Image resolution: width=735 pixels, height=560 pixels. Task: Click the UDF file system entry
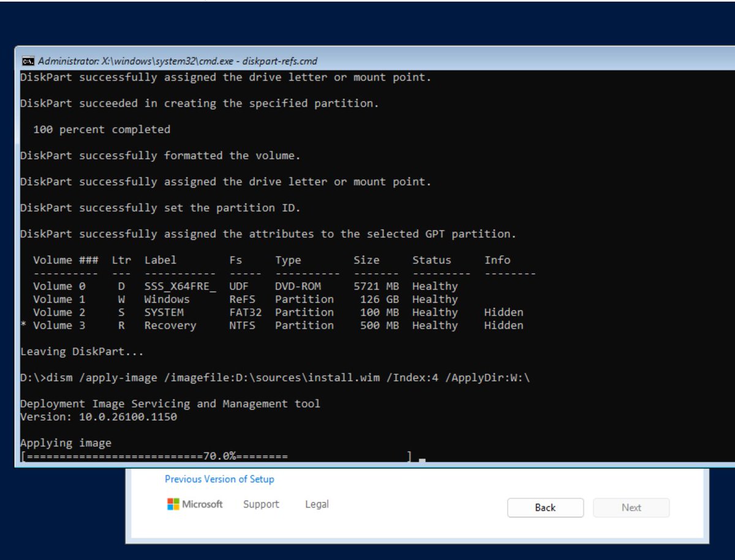(x=239, y=286)
